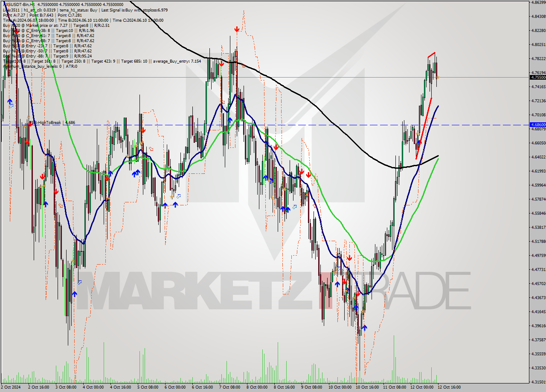Viewport: 546px width, 392px height.
Task: Click the blue 4.6860 level price tag
Action: 537,124
